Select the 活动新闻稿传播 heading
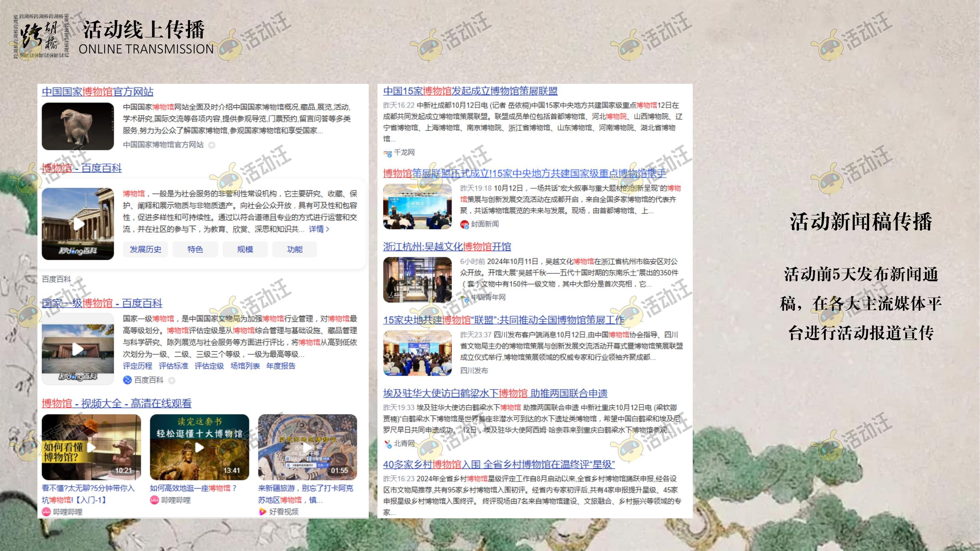 [x=861, y=222]
